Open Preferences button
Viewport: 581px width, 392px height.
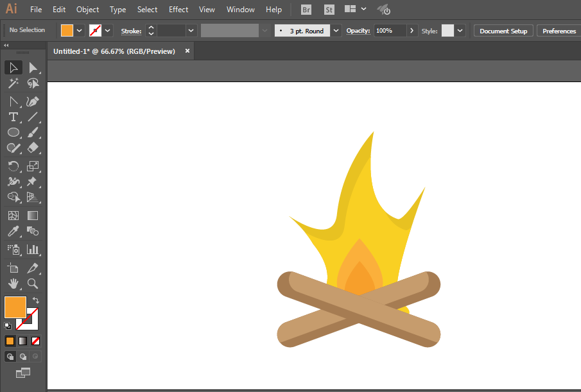click(559, 31)
